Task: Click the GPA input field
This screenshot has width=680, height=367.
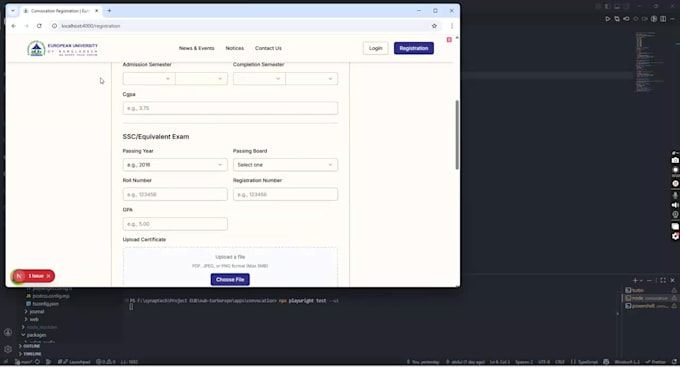Action: [x=175, y=224]
